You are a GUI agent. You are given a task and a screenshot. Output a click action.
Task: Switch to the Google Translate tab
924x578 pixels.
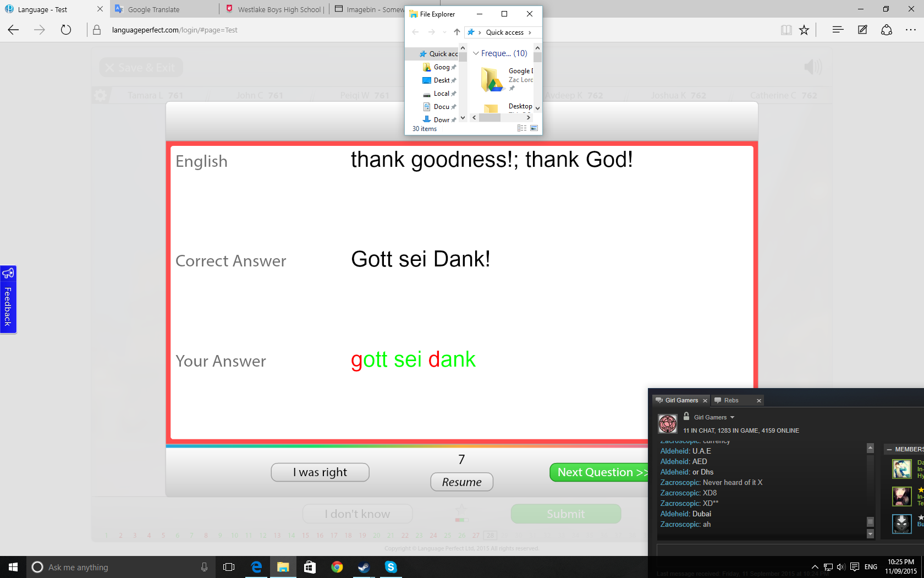(x=163, y=9)
